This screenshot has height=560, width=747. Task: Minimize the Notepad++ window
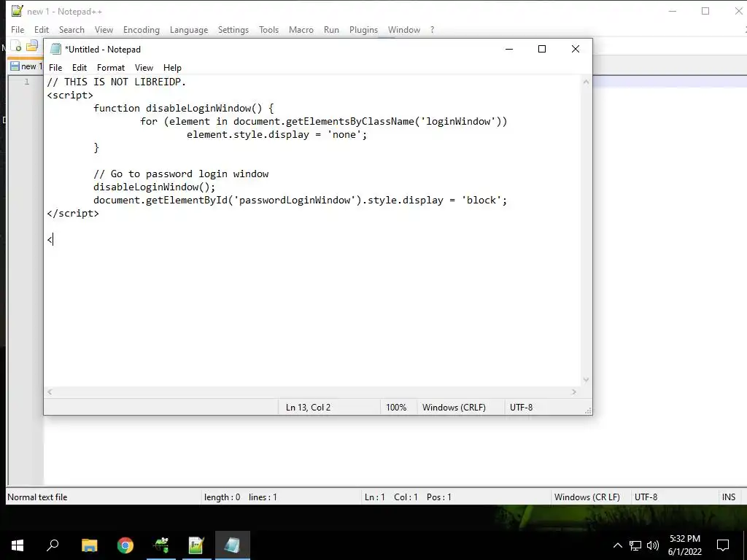tap(672, 11)
